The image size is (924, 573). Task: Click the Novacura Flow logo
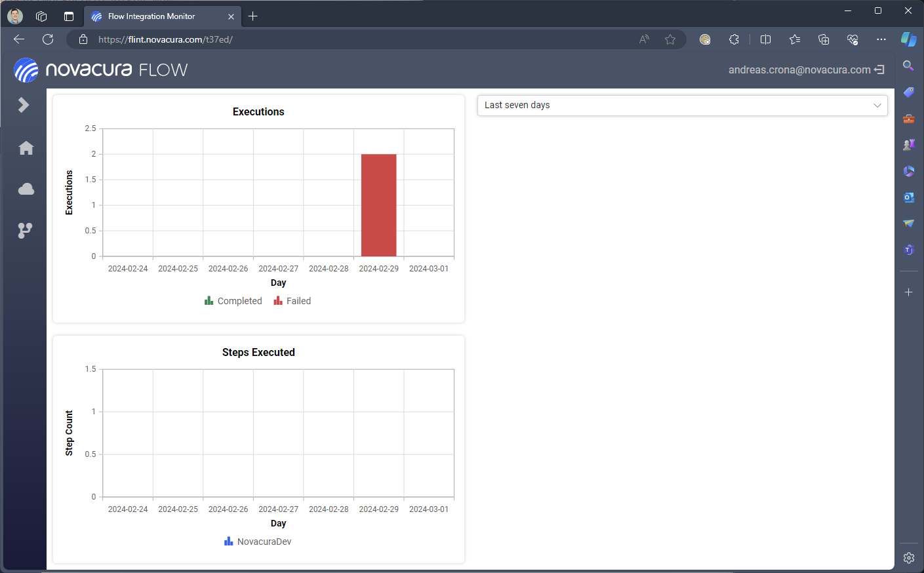point(101,70)
